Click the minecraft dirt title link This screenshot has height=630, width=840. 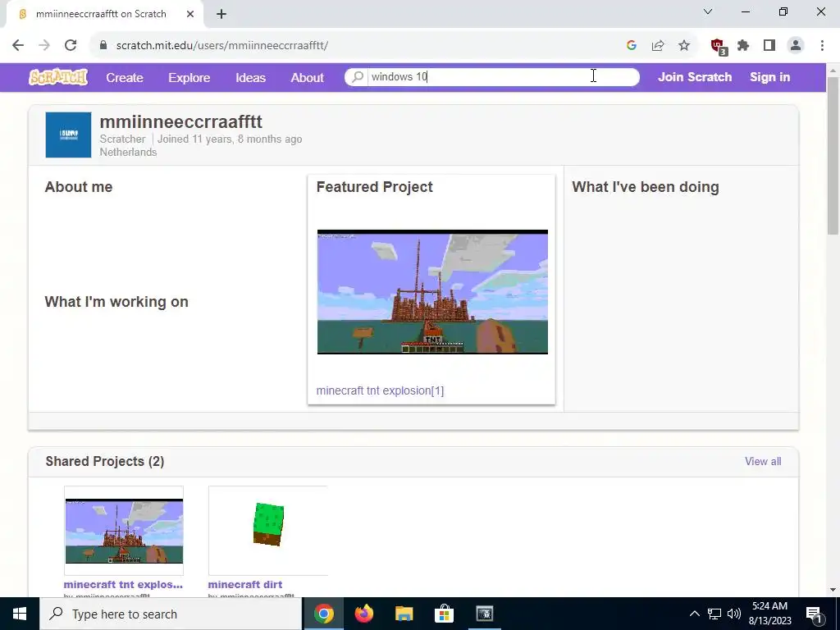(x=244, y=584)
